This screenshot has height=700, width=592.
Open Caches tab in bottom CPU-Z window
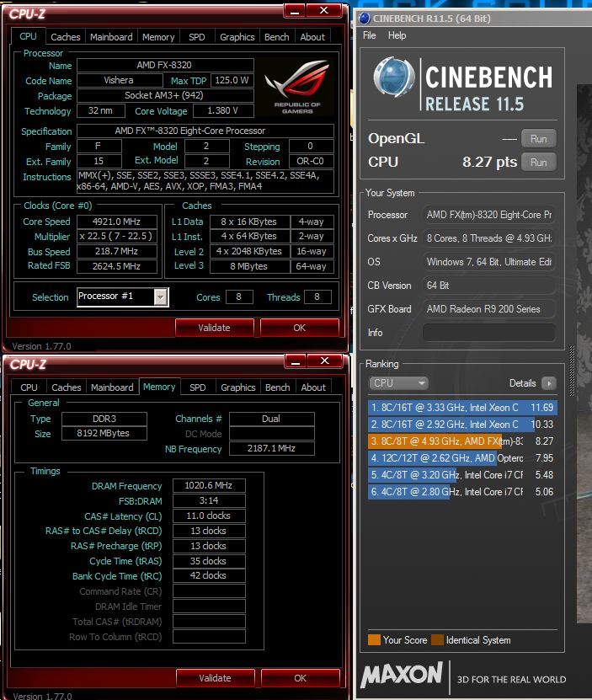(66, 387)
